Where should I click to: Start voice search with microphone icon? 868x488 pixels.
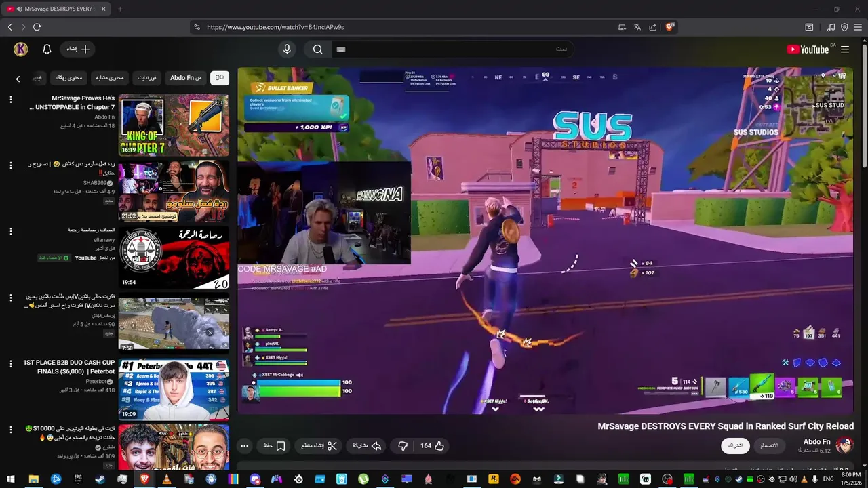287,49
